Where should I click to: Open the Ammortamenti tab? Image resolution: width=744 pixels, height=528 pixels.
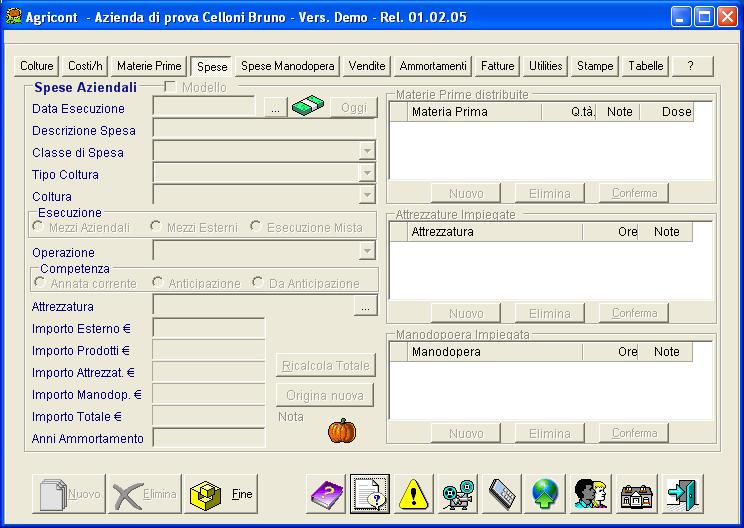(x=433, y=66)
